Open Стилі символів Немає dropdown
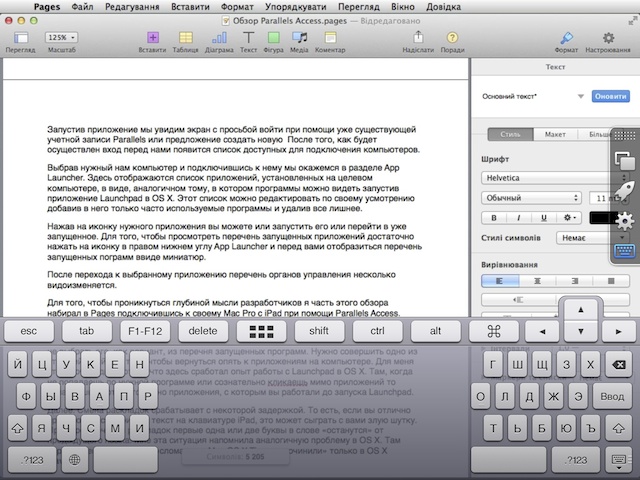This screenshot has height=480, width=640. [592, 238]
